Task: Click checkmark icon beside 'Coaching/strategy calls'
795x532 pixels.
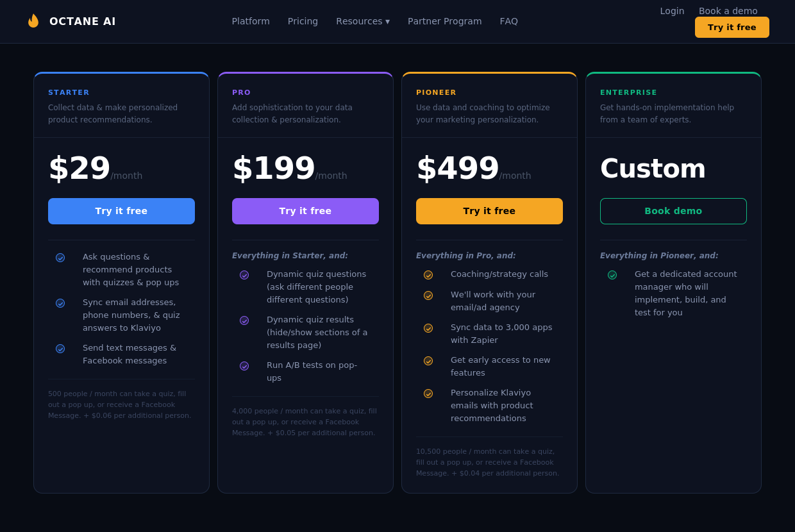Action: pos(428,275)
